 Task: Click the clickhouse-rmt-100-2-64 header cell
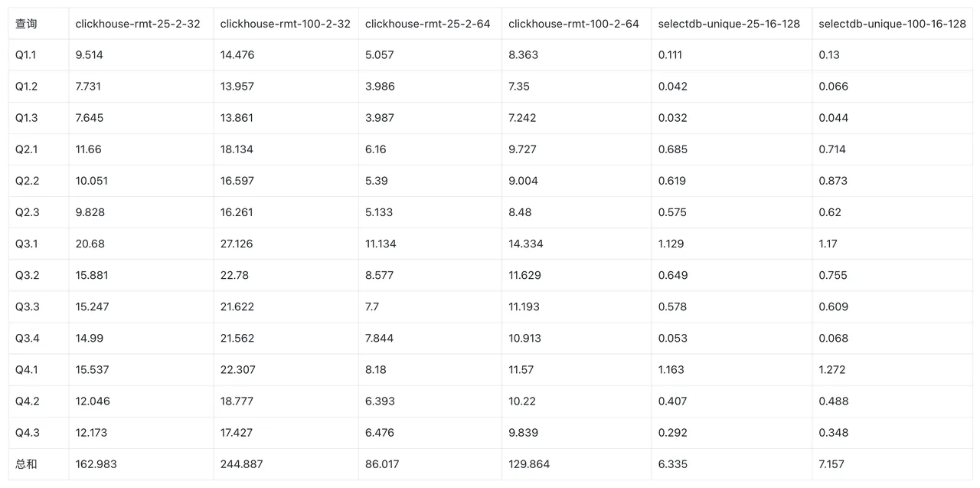click(x=573, y=24)
